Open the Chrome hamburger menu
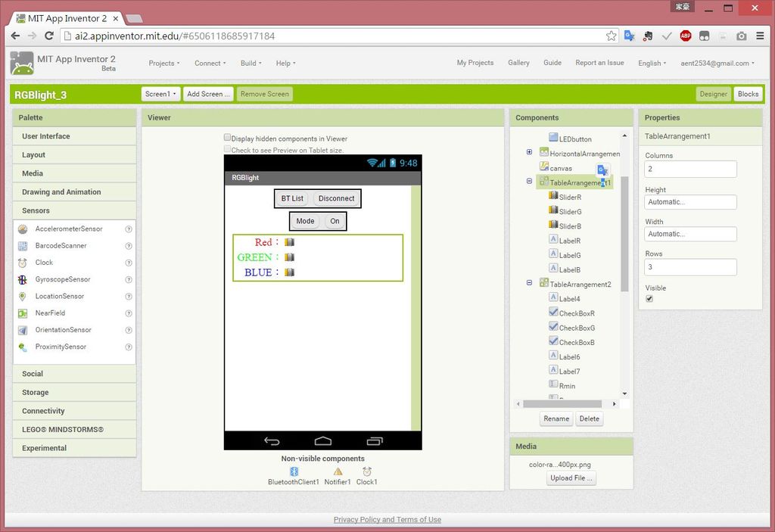Screen dimensions: 775x532 760,36
